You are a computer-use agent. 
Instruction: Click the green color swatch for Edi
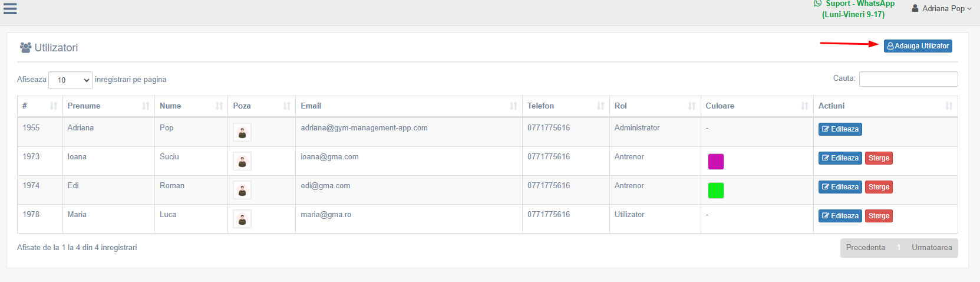point(715,191)
